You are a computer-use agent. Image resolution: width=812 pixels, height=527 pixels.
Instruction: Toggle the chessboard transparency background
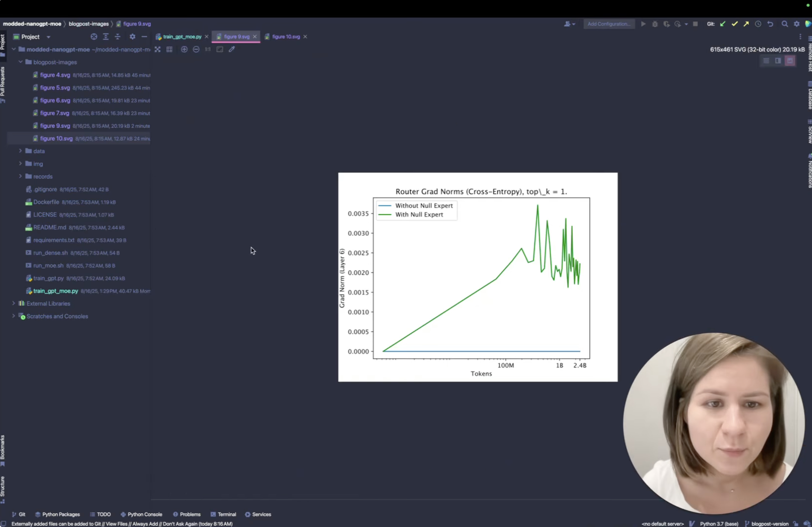click(158, 50)
